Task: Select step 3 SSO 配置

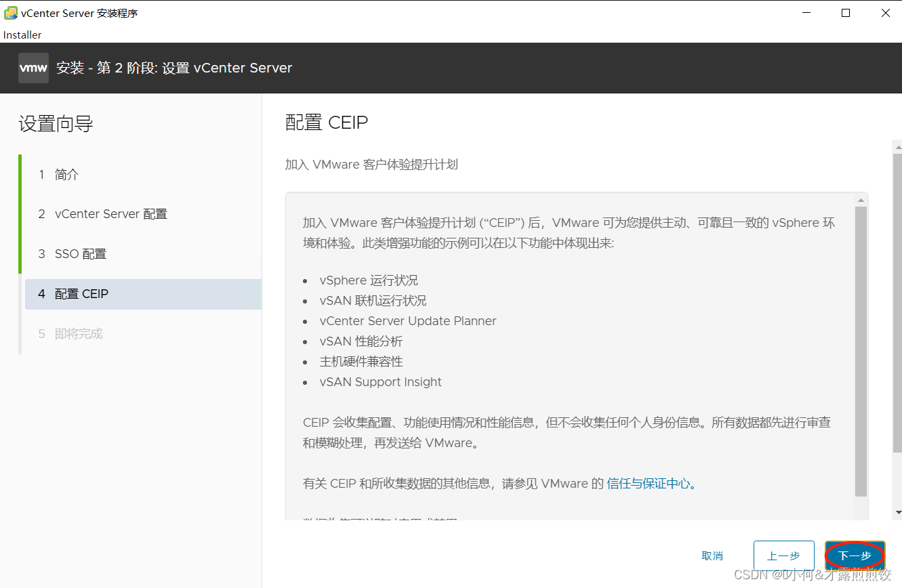Action: pos(143,254)
